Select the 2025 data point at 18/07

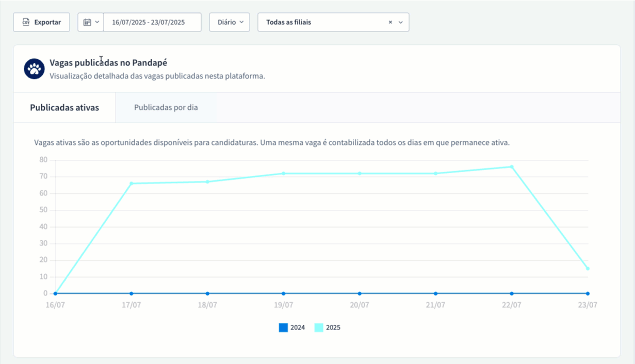click(x=207, y=181)
